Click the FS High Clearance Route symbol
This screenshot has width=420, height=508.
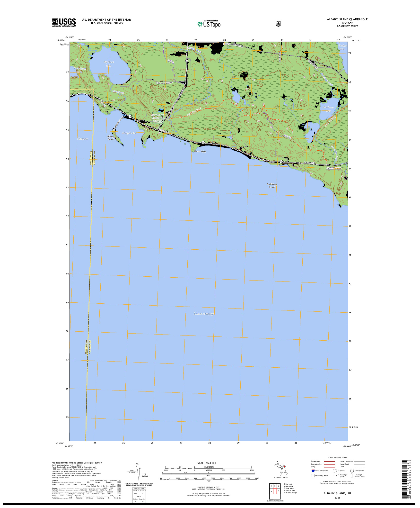click(351, 476)
